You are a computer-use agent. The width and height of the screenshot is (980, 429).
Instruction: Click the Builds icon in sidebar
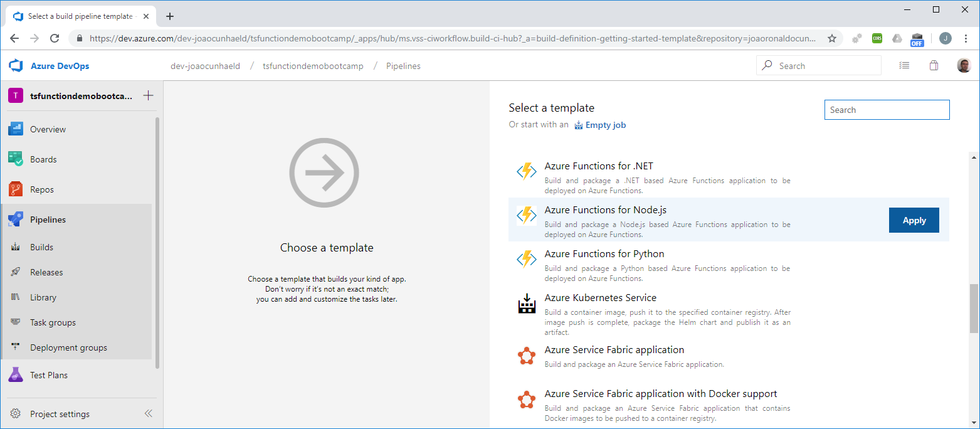click(x=16, y=247)
